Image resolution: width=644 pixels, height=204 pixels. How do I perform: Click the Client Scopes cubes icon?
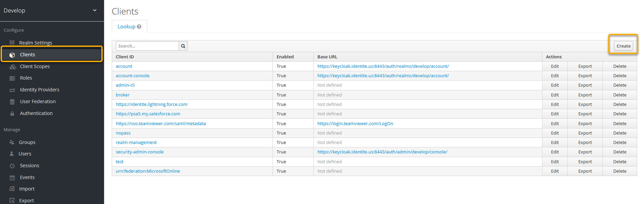(x=12, y=67)
